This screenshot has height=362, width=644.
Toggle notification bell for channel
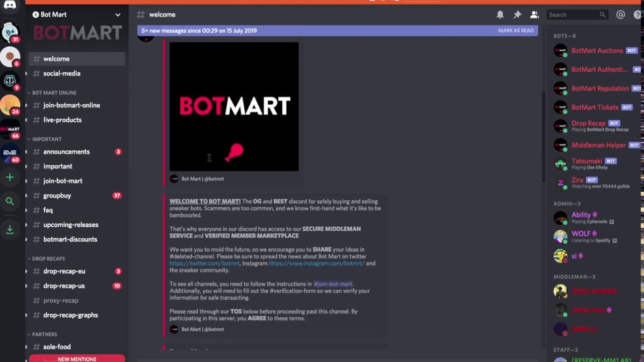500,15
